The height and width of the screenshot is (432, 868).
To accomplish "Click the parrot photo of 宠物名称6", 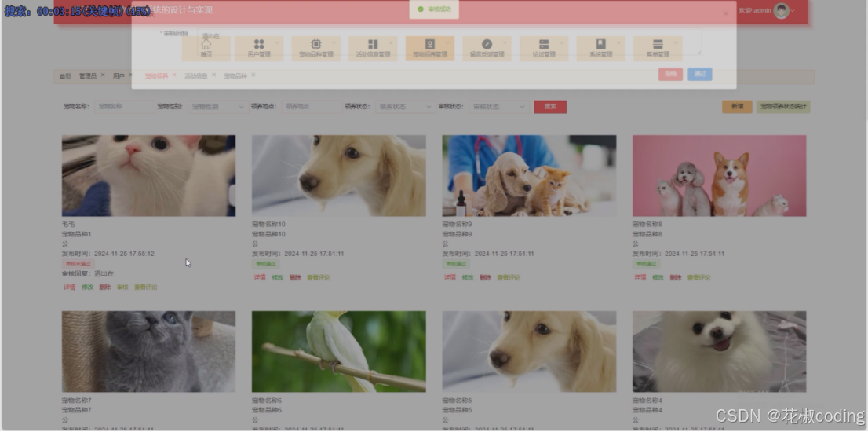I will coord(339,352).
